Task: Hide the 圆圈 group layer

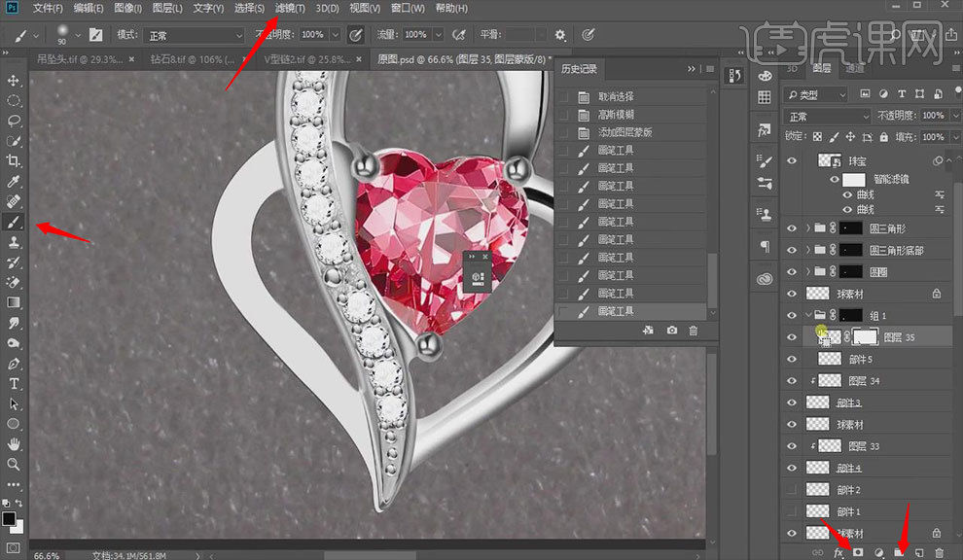Action: tap(792, 272)
